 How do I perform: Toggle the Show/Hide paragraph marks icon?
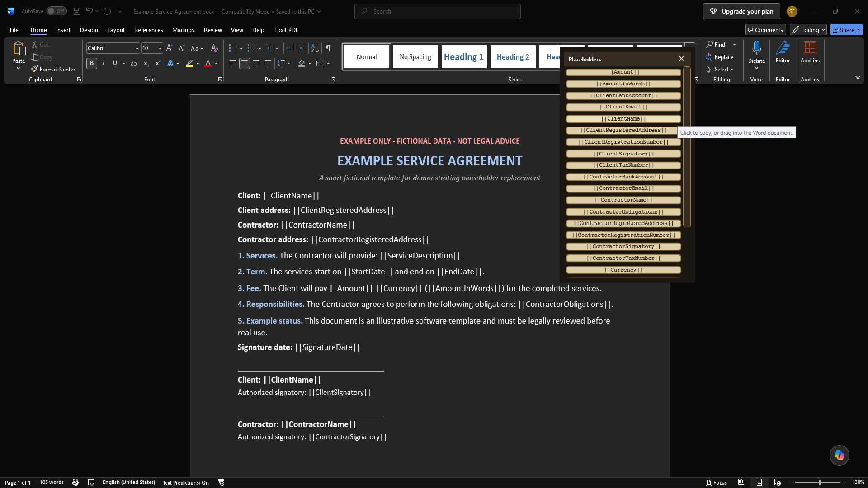pyautogui.click(x=328, y=48)
